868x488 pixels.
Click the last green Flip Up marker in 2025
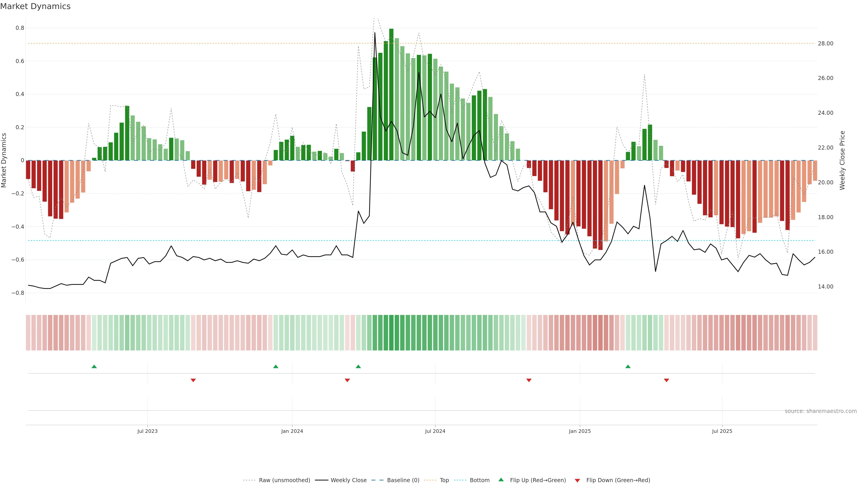pyautogui.click(x=628, y=366)
